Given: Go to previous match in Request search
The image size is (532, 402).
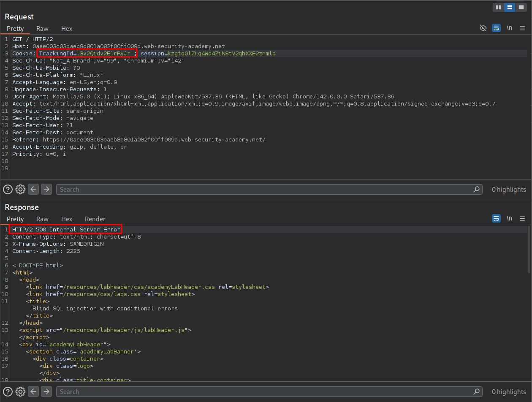Looking at the screenshot, I should [x=33, y=190].
